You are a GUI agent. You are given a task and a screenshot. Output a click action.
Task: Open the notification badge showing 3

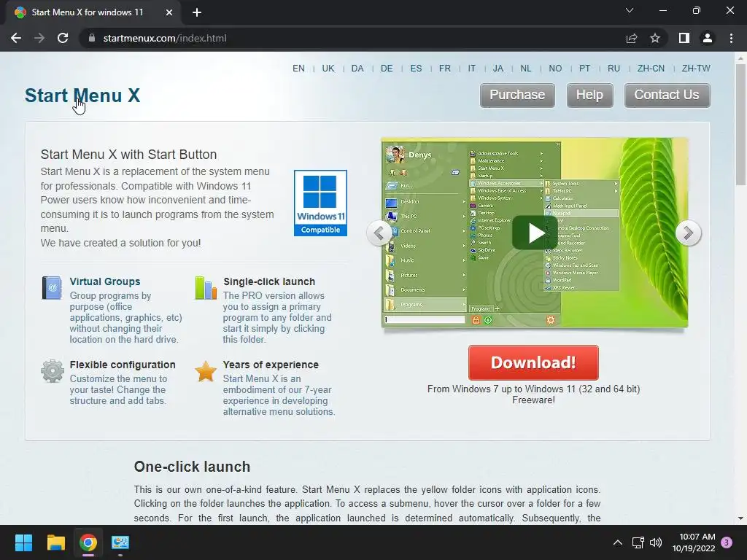[727, 542]
